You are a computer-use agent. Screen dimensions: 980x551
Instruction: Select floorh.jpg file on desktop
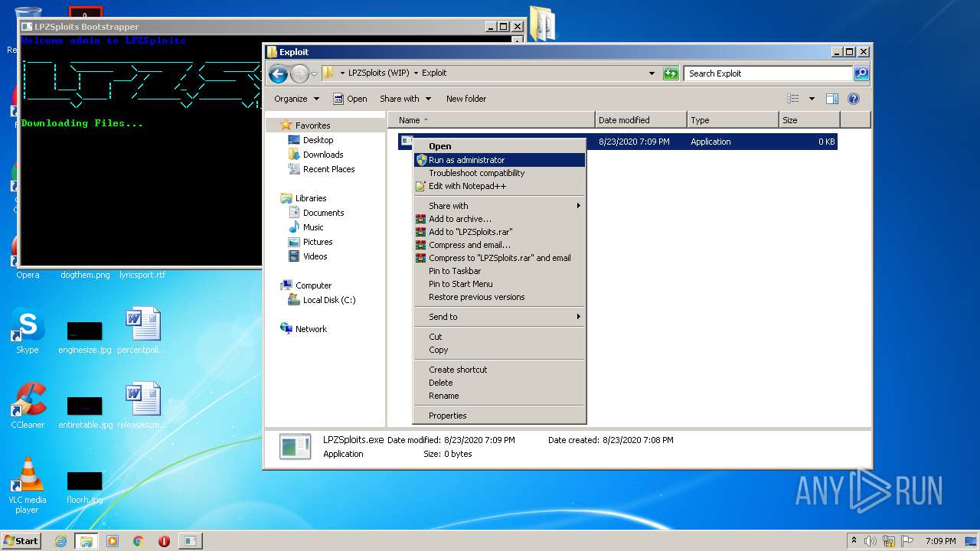pyautogui.click(x=85, y=487)
